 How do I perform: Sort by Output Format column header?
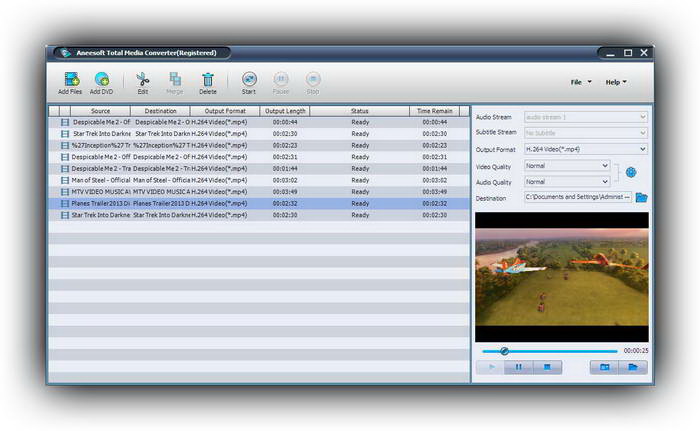(x=225, y=111)
